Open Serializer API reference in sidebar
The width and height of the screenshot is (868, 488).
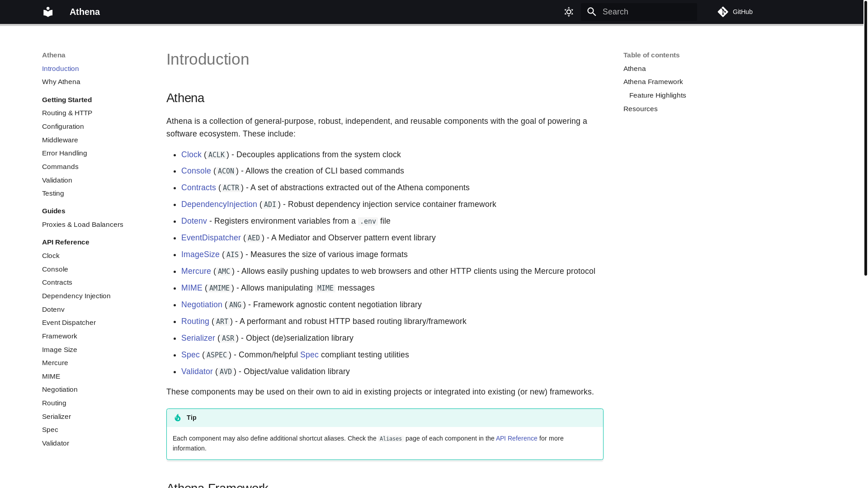[57, 417]
